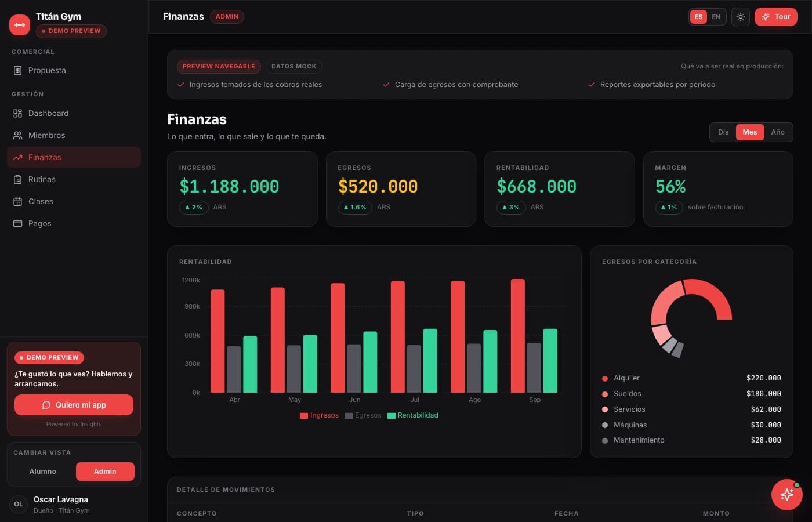Click the Máquinas category row
Screen dimensions: 812x522
[x=691, y=425]
